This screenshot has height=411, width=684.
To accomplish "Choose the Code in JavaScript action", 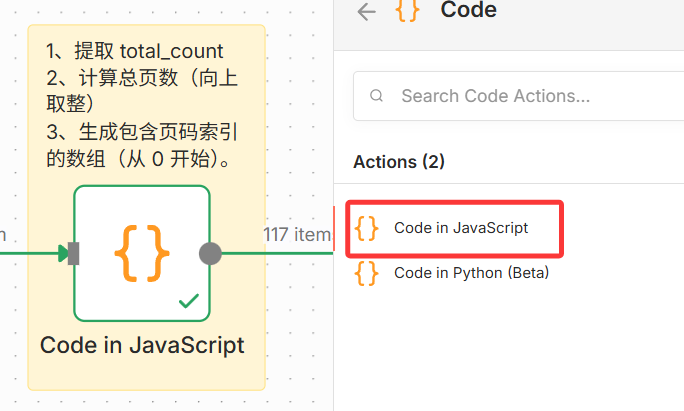I will (x=460, y=228).
